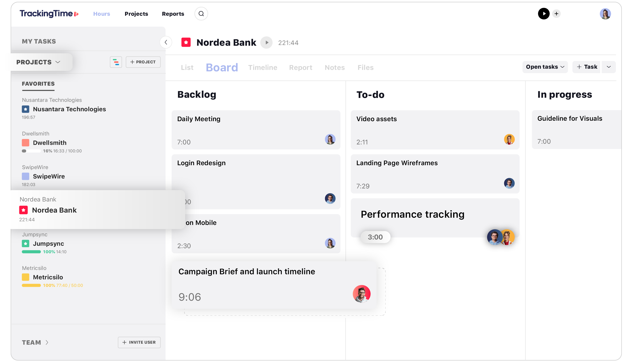Click the Invite User button

[x=139, y=342]
